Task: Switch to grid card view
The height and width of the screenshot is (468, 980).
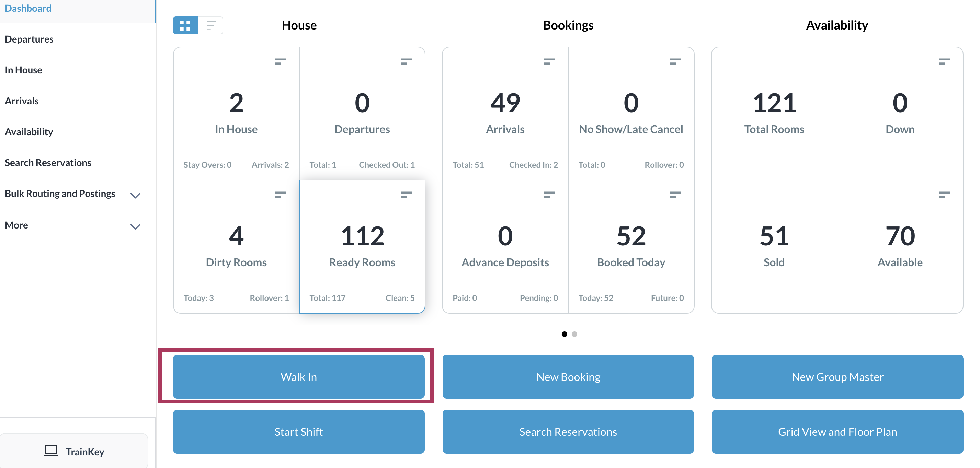Action: pyautogui.click(x=185, y=25)
